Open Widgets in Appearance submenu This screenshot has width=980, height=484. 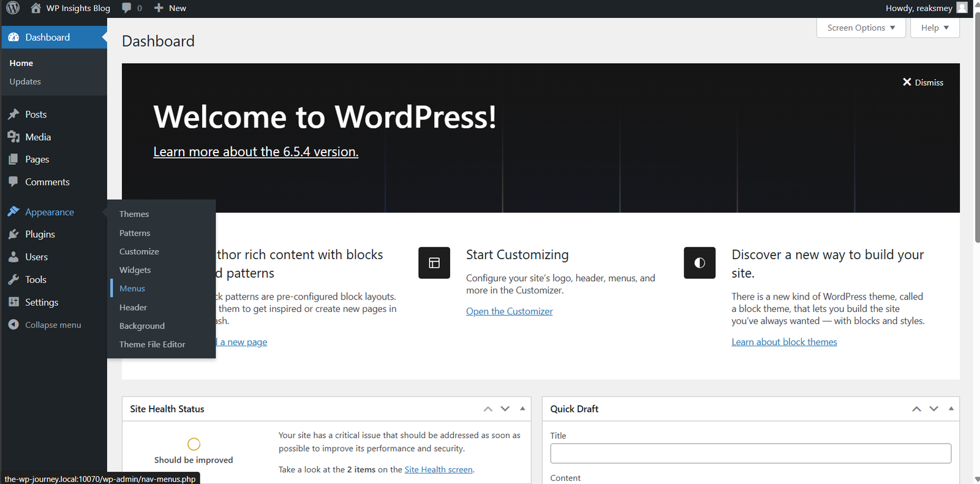[x=135, y=270]
